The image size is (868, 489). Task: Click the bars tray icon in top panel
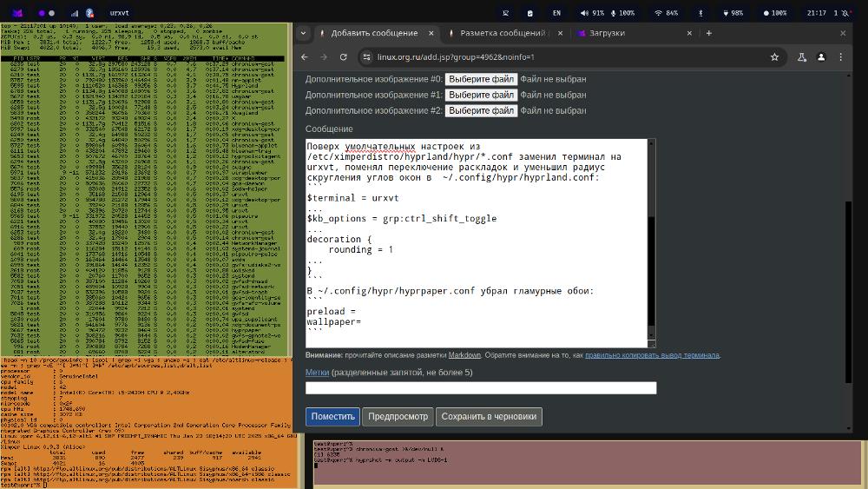click(74, 13)
